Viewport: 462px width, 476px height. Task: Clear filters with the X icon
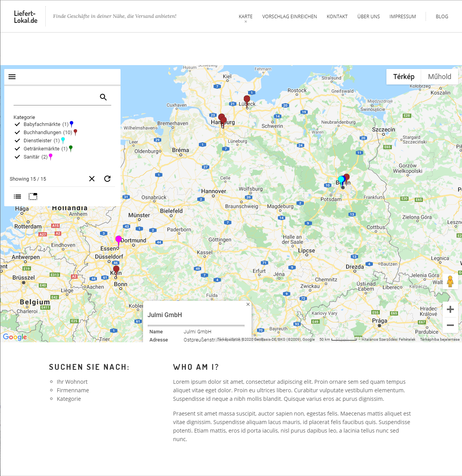pyautogui.click(x=92, y=179)
